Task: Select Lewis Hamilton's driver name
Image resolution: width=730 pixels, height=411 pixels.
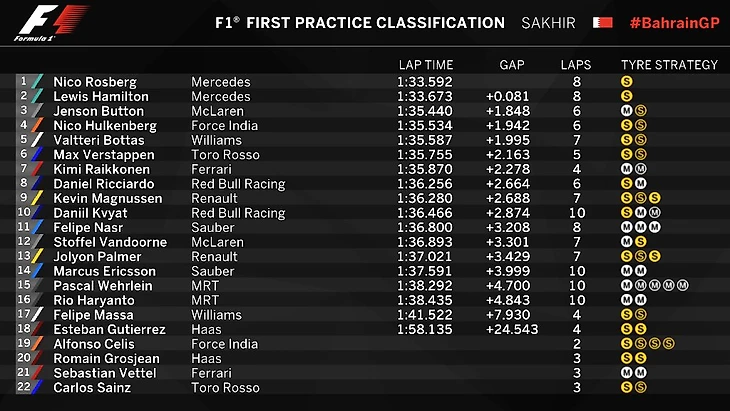Action: pos(101,96)
